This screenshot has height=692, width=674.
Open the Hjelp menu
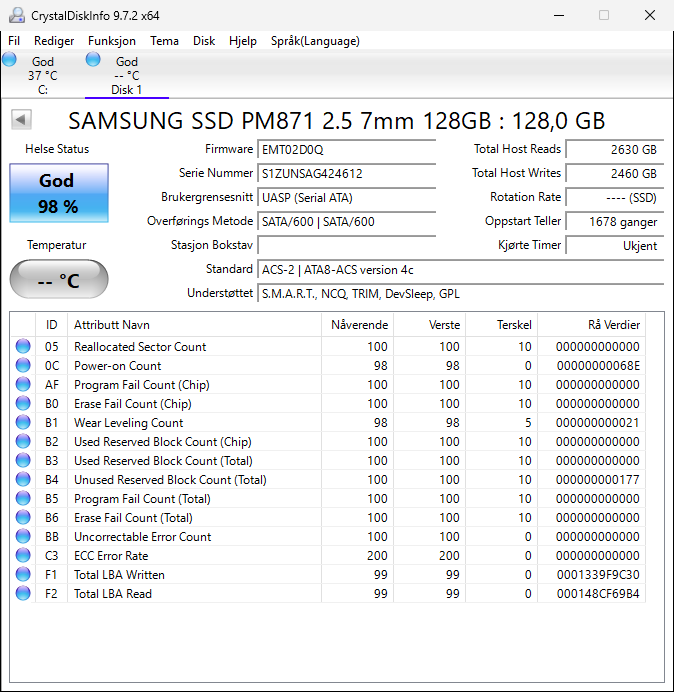(243, 41)
